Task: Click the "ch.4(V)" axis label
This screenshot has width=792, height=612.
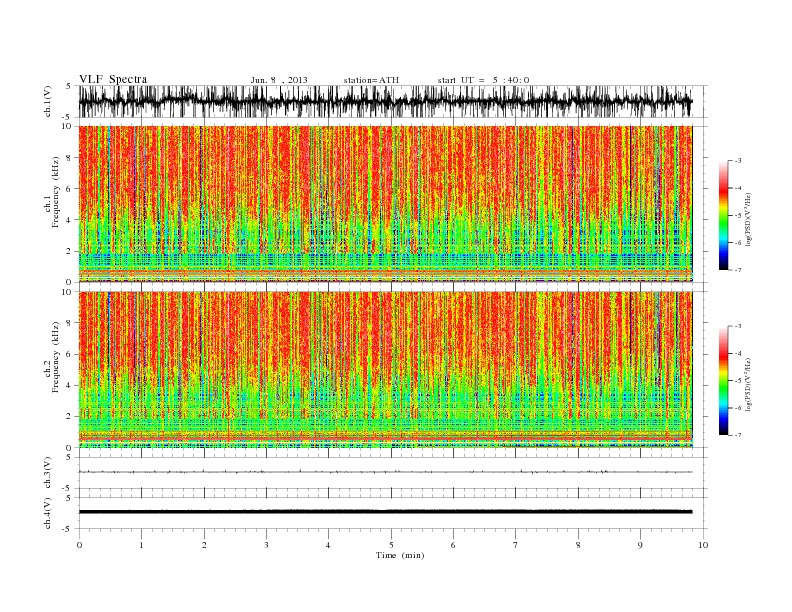Action: [48, 513]
